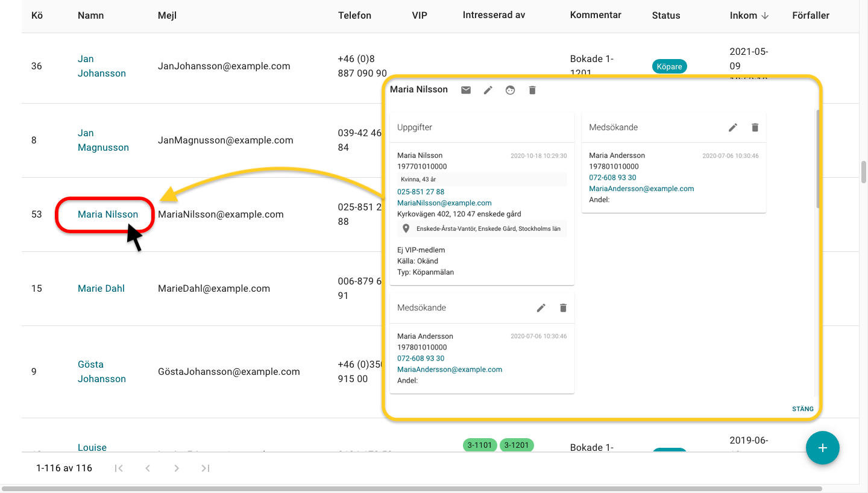
Task: Sort by Mejl column header
Action: (167, 15)
